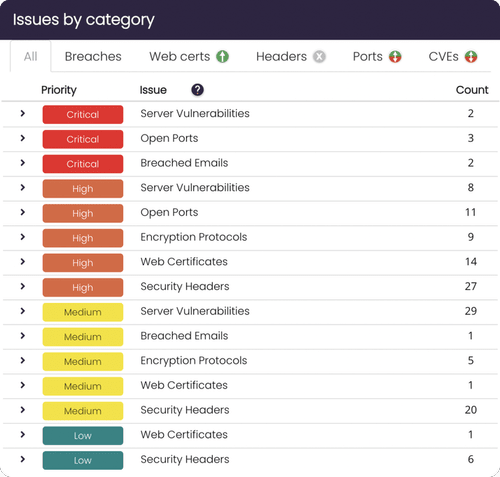This screenshot has height=477, width=500.
Task: Click the High badge for Web Certificates
Action: (x=83, y=263)
